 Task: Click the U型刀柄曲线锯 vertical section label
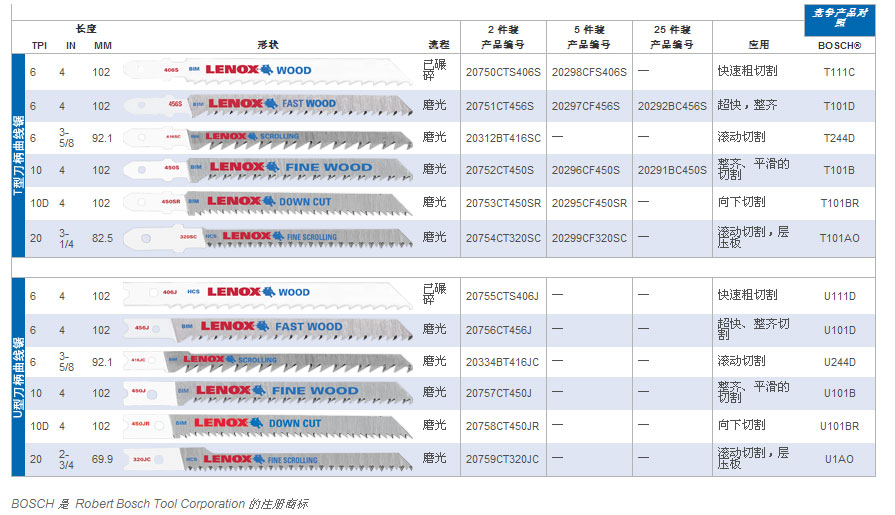pyautogui.click(x=18, y=377)
